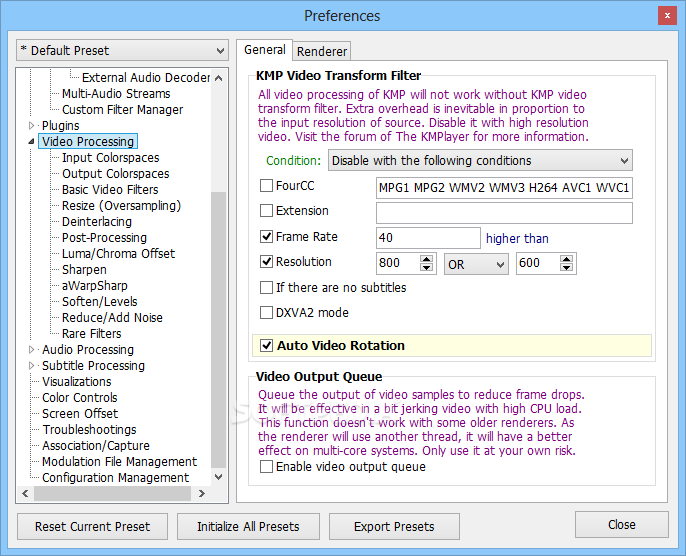Collapse the Video Processing tree node

(x=32, y=142)
